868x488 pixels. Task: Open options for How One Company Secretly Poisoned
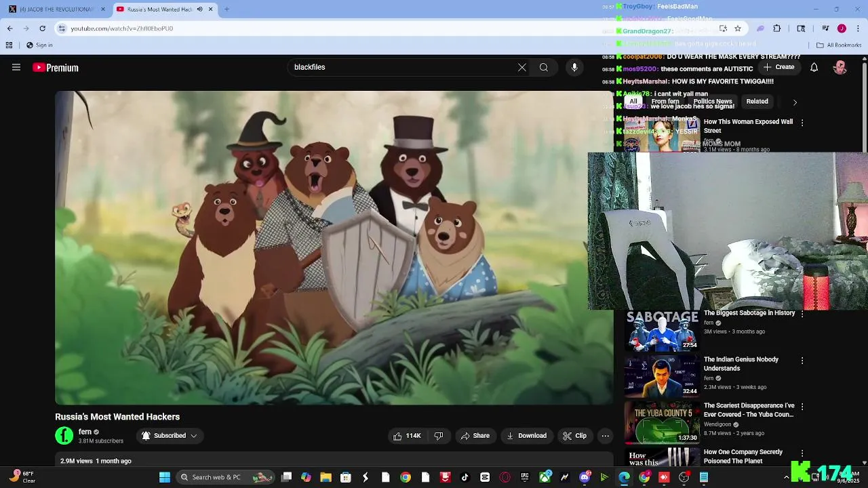click(x=802, y=453)
